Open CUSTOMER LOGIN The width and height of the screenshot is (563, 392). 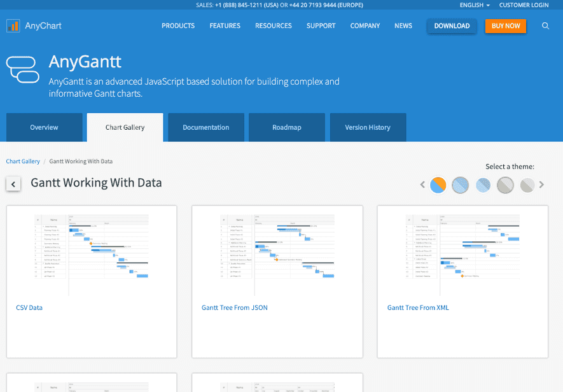tap(524, 5)
